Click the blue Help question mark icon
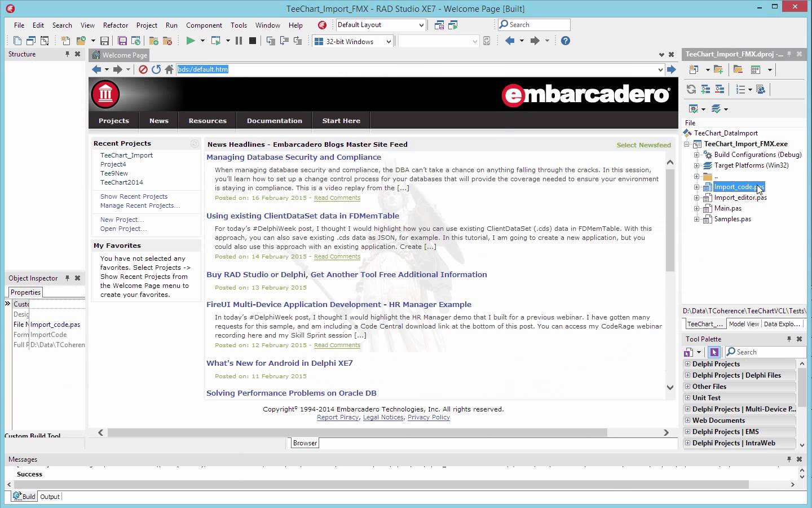This screenshot has width=812, height=508. [566, 41]
